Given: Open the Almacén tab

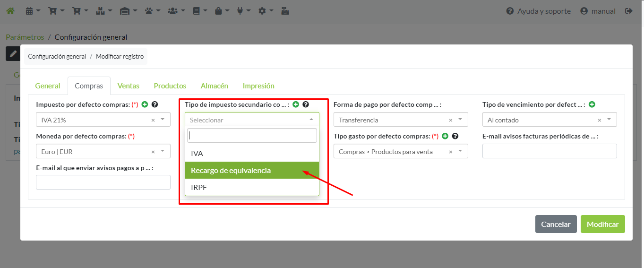Looking at the screenshot, I should 214,86.
